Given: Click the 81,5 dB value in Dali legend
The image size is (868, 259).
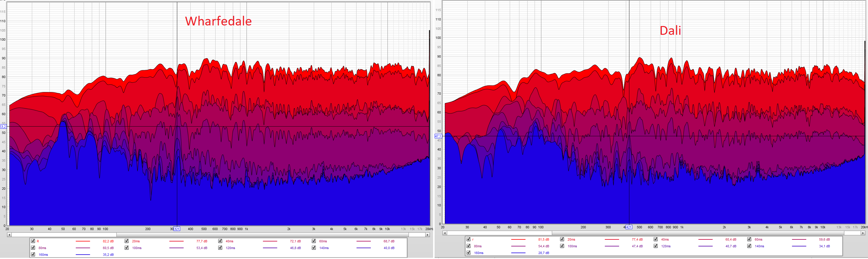Looking at the screenshot, I should click(543, 239).
